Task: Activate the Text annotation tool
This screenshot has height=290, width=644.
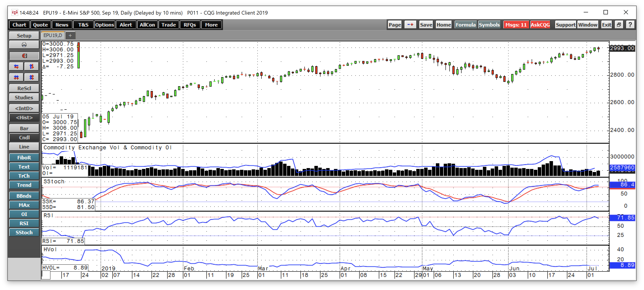Action: click(24, 167)
